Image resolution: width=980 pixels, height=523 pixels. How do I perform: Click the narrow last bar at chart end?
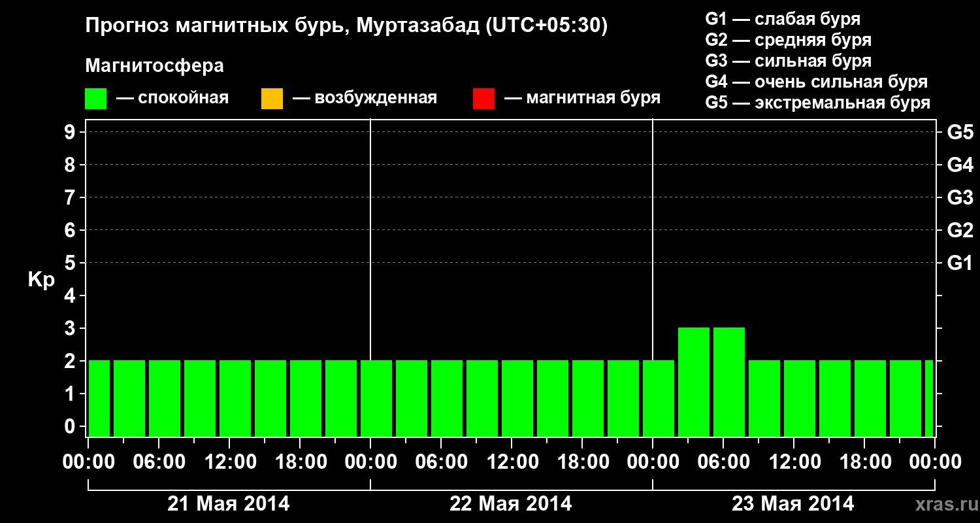point(929,398)
